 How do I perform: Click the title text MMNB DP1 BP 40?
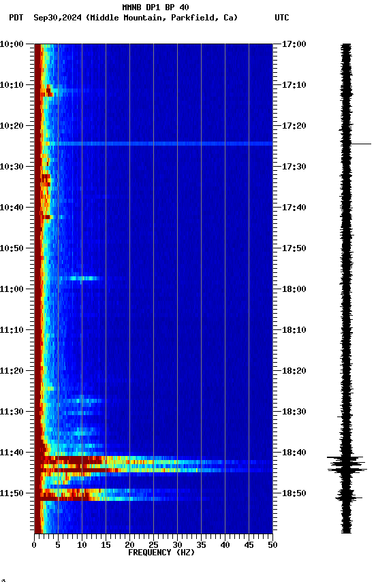pyautogui.click(x=155, y=7)
